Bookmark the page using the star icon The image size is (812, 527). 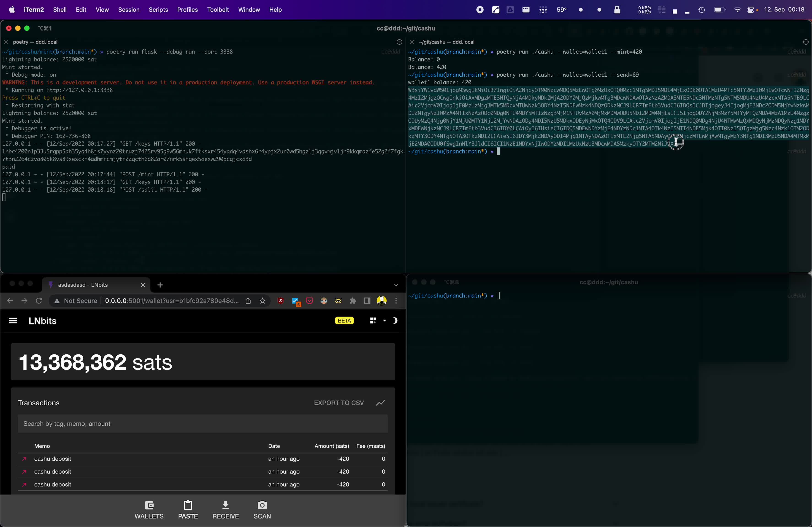tap(262, 301)
